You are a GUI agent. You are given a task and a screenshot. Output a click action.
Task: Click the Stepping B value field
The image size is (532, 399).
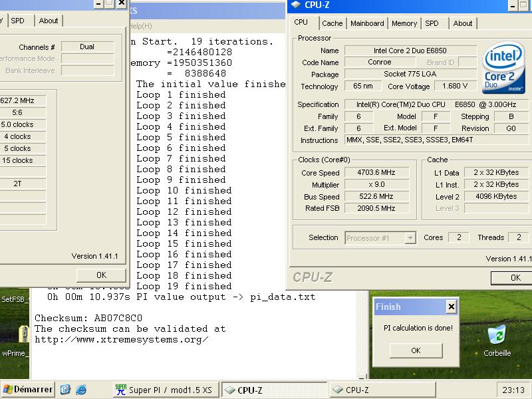[511, 116]
